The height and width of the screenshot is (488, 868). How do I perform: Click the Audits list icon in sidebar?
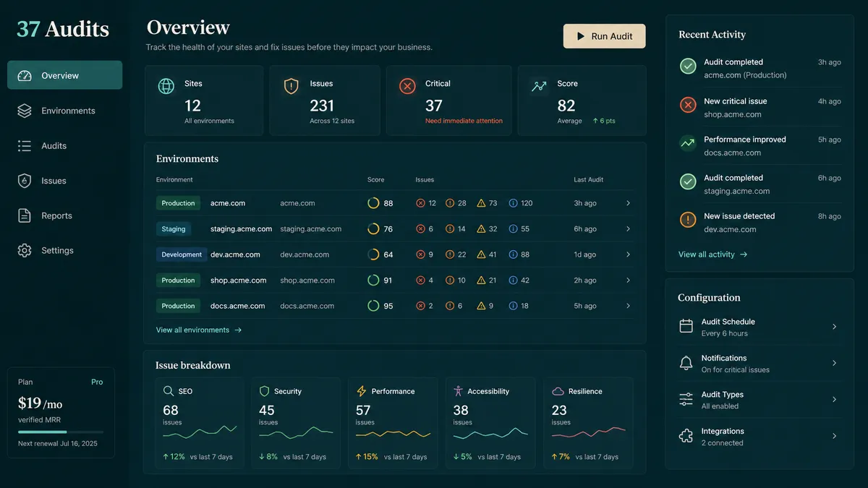(25, 145)
